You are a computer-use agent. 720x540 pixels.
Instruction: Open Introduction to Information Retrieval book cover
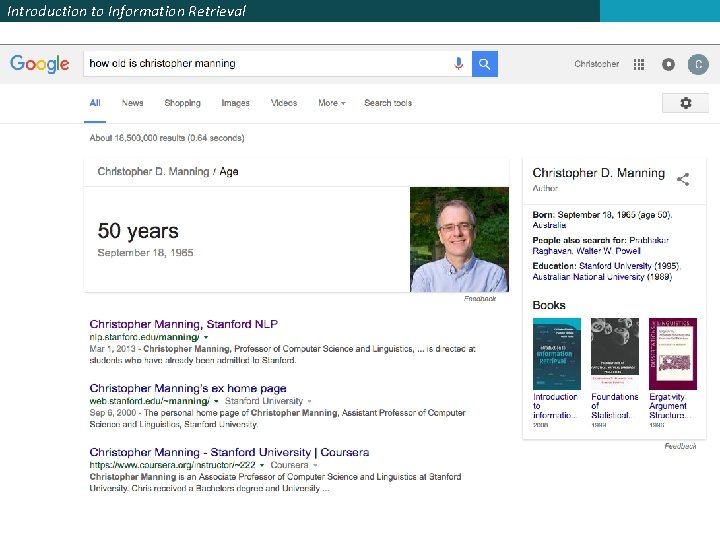[x=557, y=354]
